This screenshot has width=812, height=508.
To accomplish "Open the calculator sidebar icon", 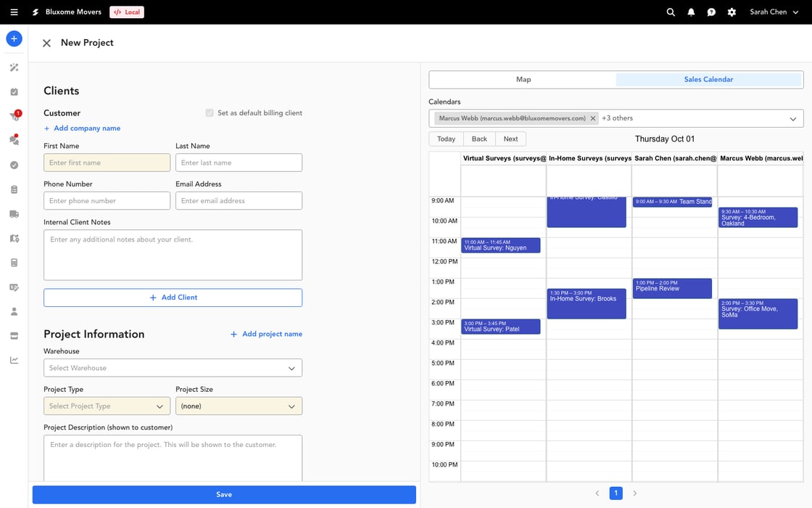I will pos(14,262).
